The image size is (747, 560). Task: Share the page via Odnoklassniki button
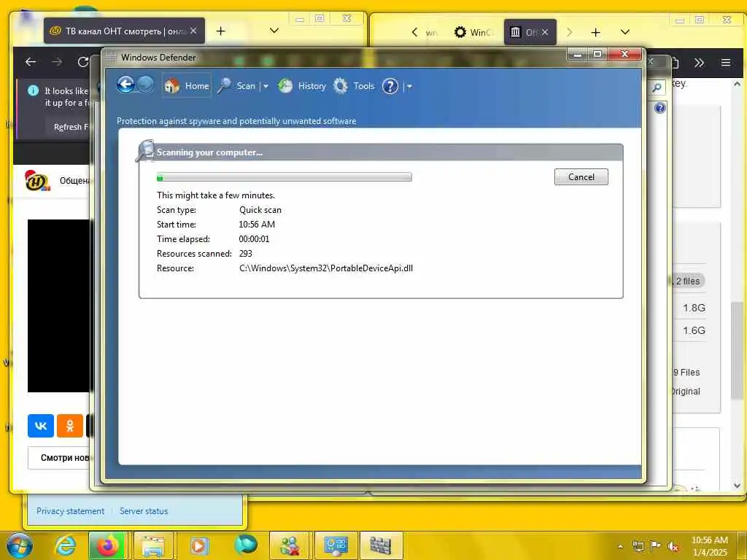tap(69, 426)
